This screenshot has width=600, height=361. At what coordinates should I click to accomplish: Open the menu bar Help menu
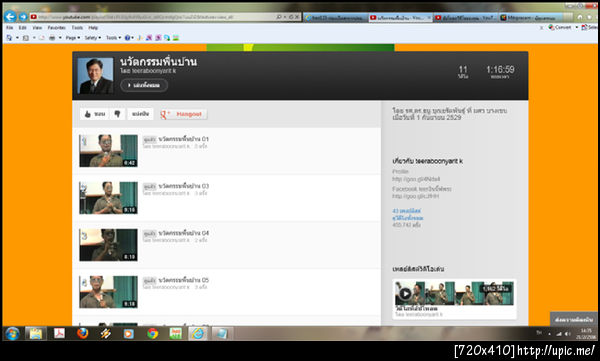pos(93,28)
